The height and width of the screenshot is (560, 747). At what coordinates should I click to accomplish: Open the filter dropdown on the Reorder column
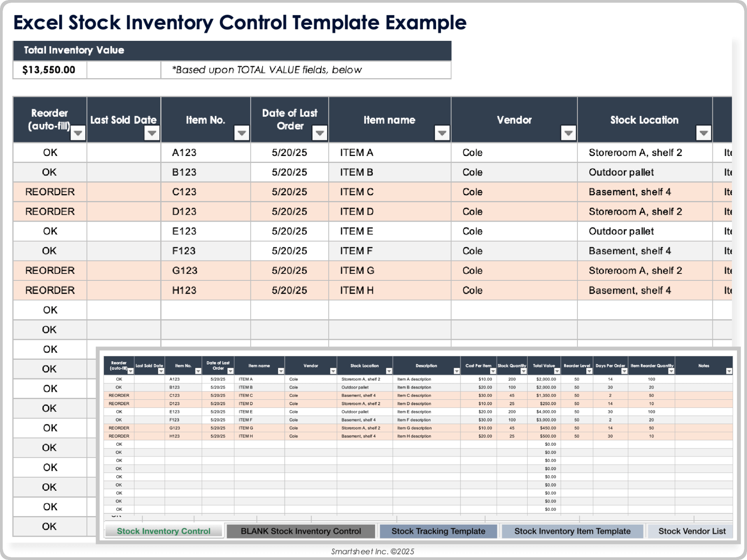pos(77,133)
